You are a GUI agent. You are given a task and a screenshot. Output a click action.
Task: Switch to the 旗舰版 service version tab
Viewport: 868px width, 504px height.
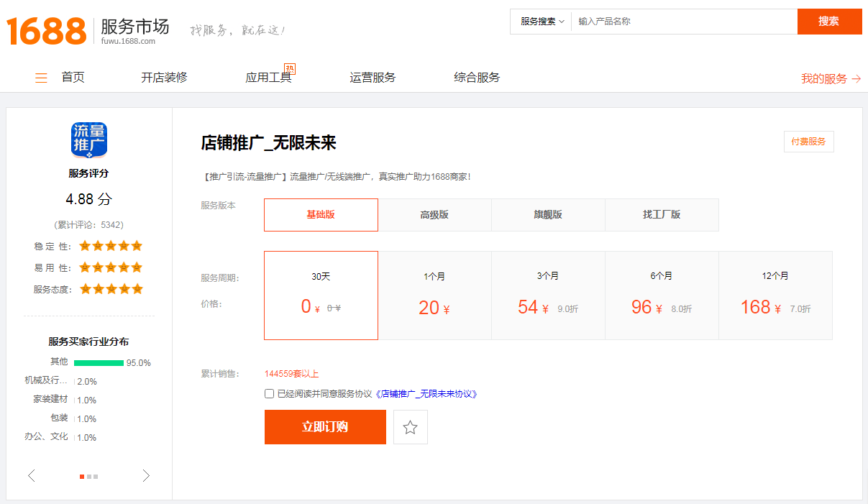[x=548, y=214]
